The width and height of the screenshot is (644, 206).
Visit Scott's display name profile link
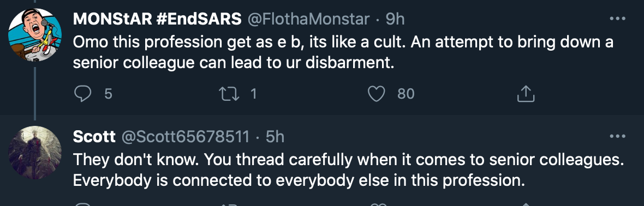(94, 137)
